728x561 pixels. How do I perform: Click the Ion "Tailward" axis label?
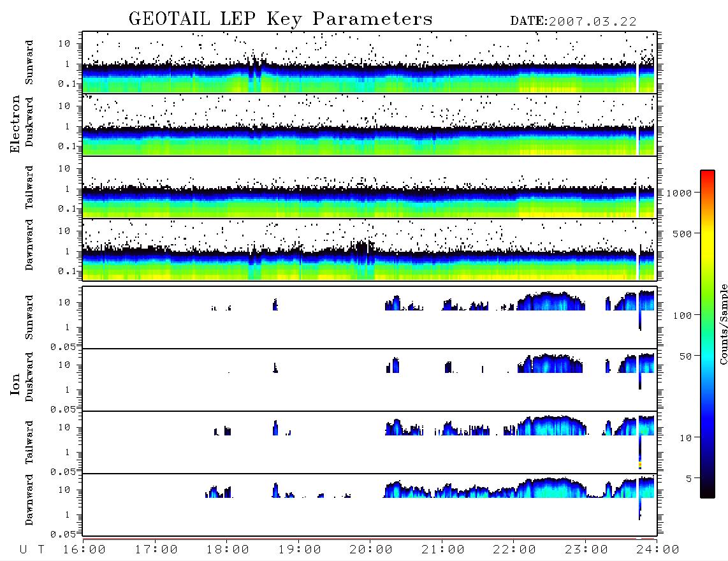(x=29, y=442)
